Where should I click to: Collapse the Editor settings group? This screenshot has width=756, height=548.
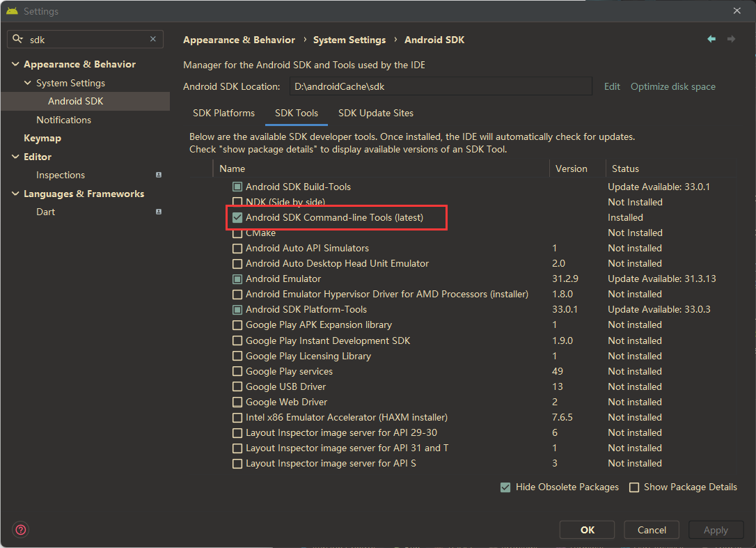pyautogui.click(x=15, y=157)
